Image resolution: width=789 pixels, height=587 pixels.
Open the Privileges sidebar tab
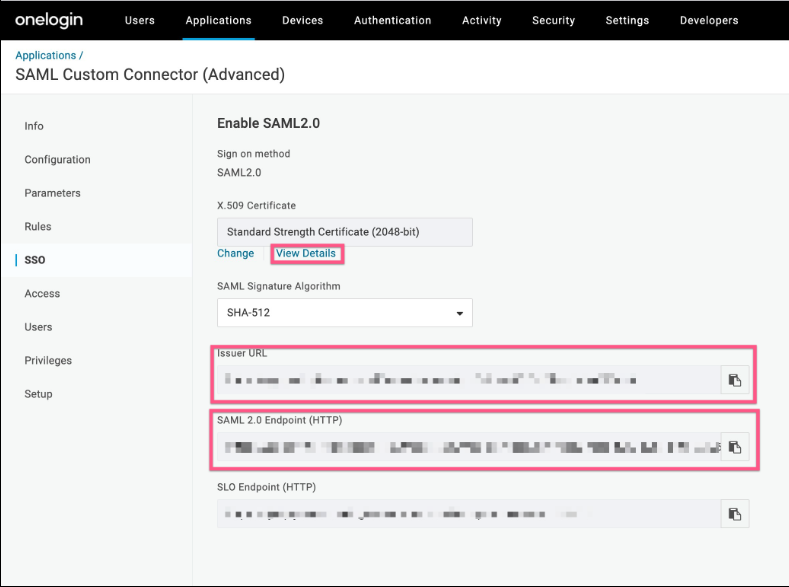tap(48, 360)
